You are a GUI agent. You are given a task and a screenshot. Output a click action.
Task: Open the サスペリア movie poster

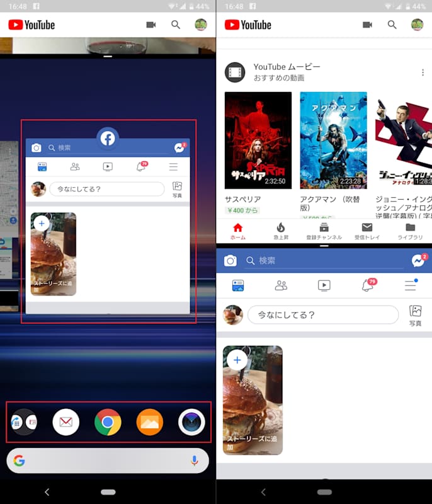[258, 140]
